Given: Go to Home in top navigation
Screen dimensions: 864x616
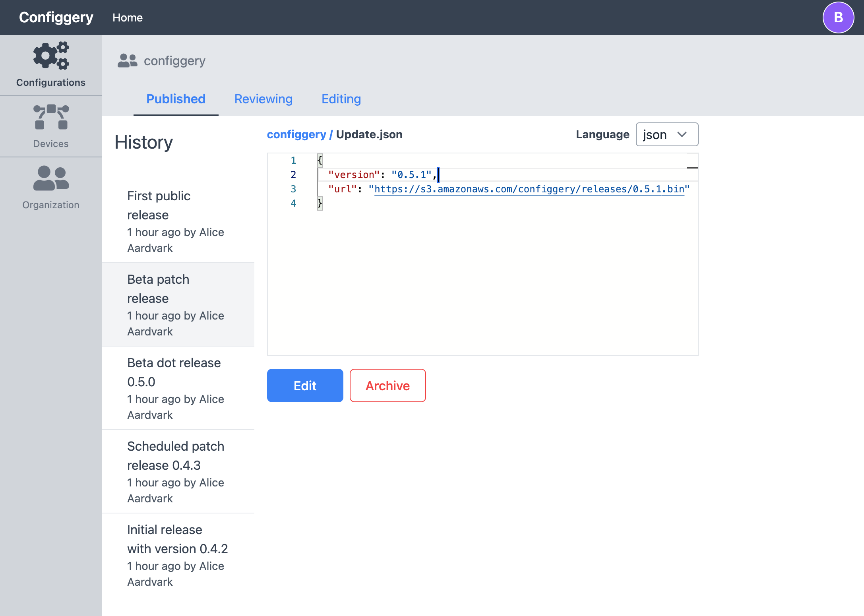Looking at the screenshot, I should (x=127, y=17).
